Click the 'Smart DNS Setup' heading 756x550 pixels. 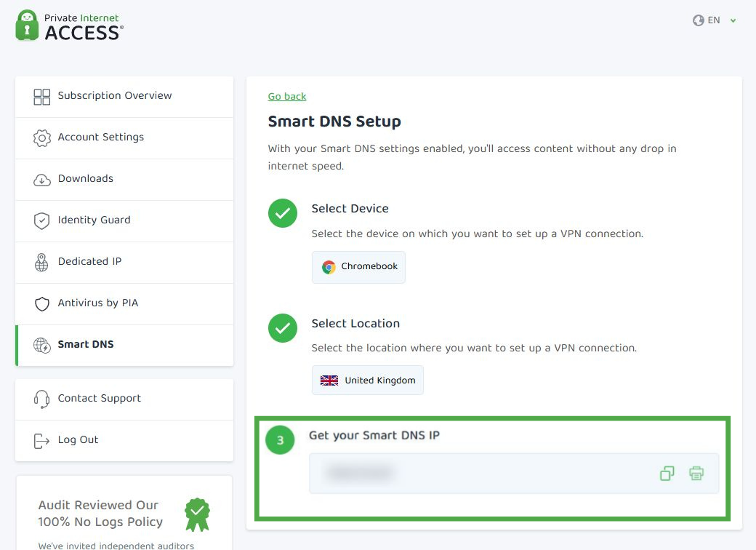[334, 121]
